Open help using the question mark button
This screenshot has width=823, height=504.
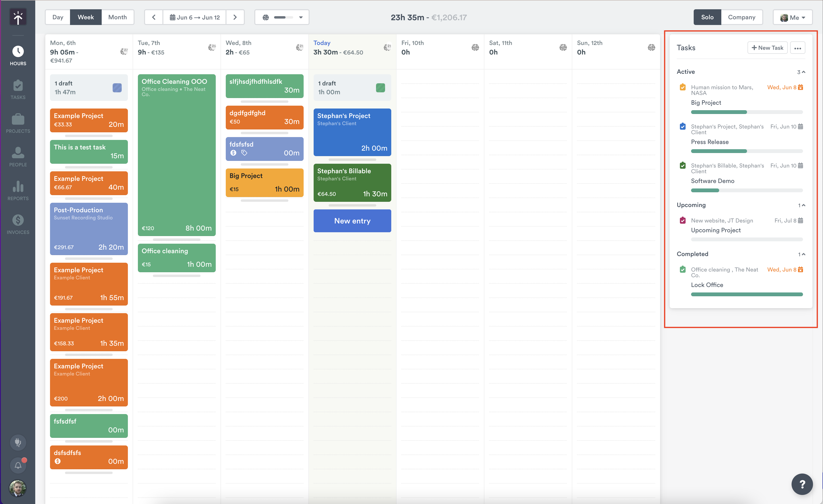[802, 484]
